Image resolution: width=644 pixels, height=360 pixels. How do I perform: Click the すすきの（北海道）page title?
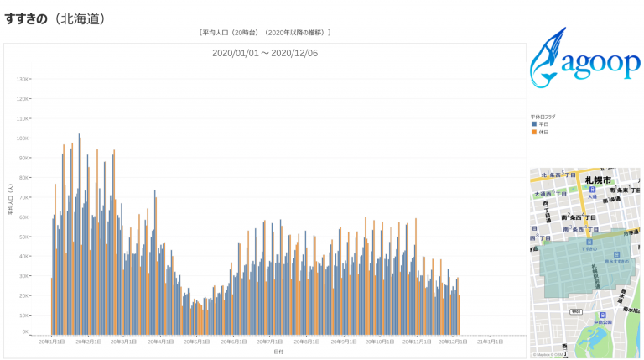click(x=55, y=18)
